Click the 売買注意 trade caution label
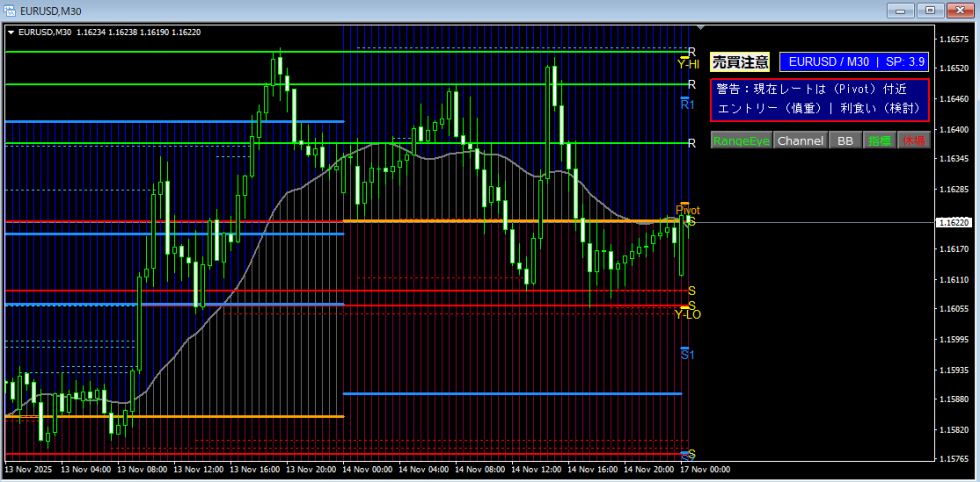Image resolution: width=980 pixels, height=482 pixels. tap(740, 62)
